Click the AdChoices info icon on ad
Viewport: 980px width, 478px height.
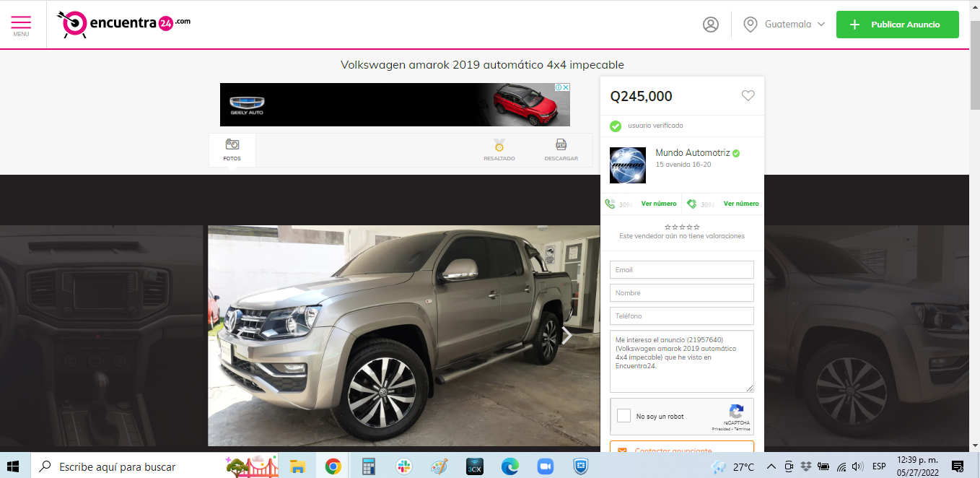pyautogui.click(x=558, y=87)
